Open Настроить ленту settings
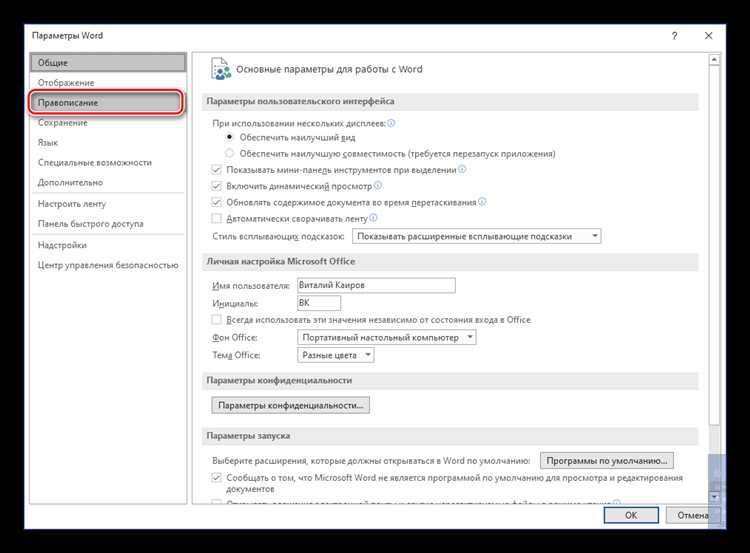Screen dimensions: 750x553 108,204
